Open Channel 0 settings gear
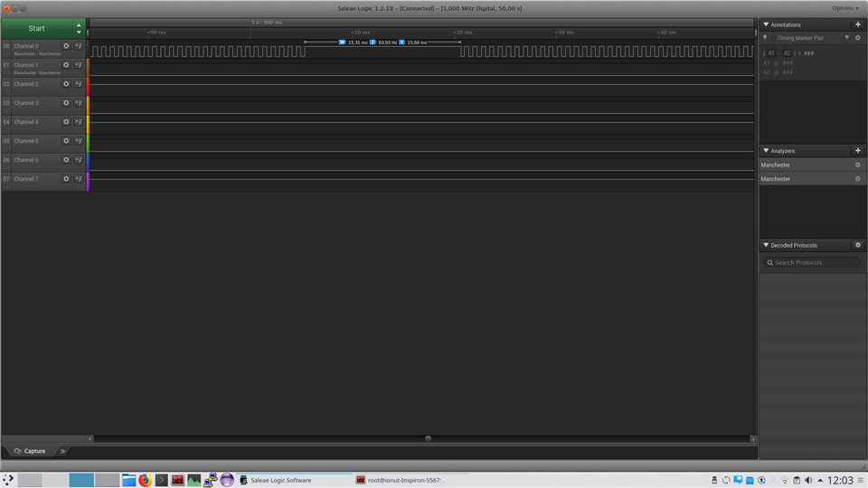 (66, 46)
